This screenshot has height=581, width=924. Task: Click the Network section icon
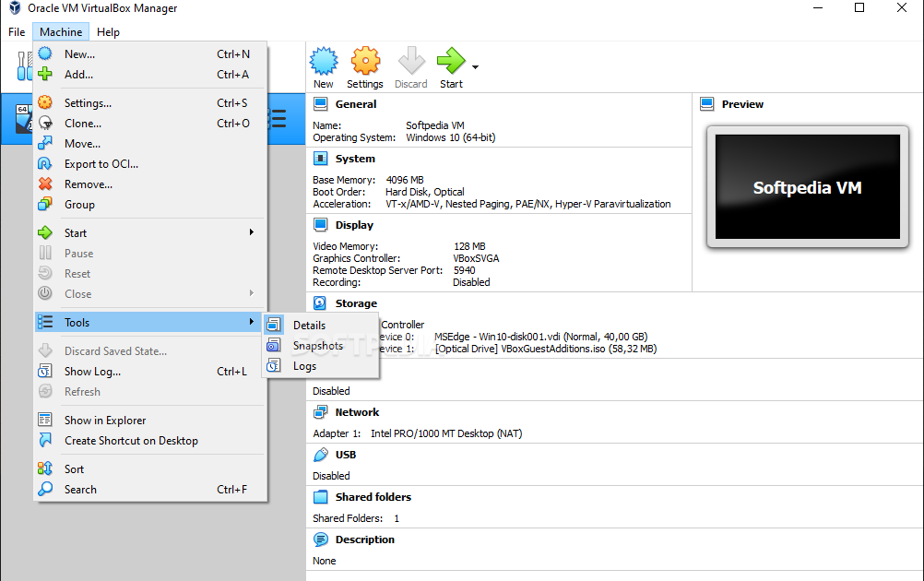pos(320,412)
